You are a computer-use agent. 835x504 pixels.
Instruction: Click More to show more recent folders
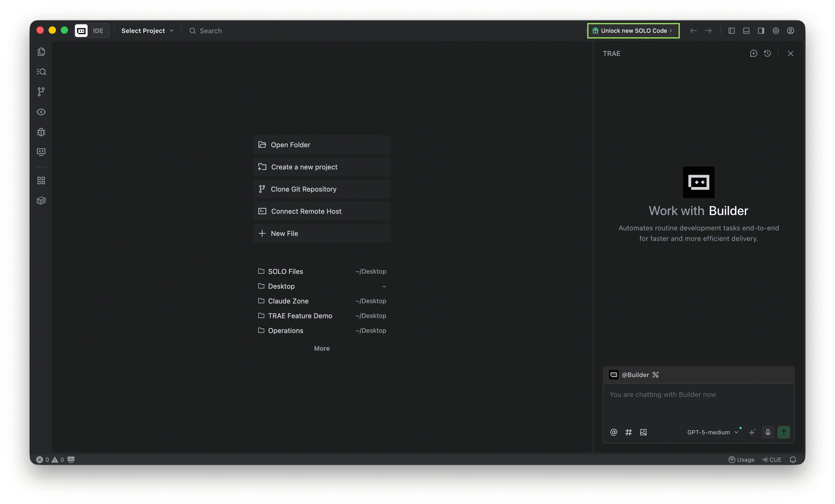tap(322, 348)
